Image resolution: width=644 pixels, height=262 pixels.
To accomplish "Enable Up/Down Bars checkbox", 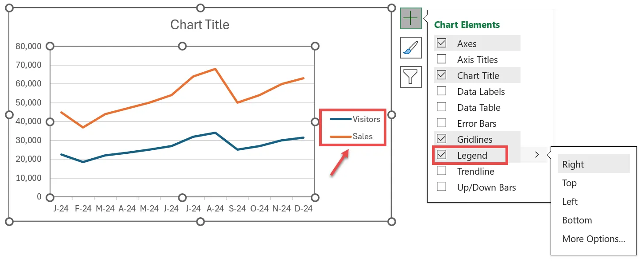I will (441, 187).
